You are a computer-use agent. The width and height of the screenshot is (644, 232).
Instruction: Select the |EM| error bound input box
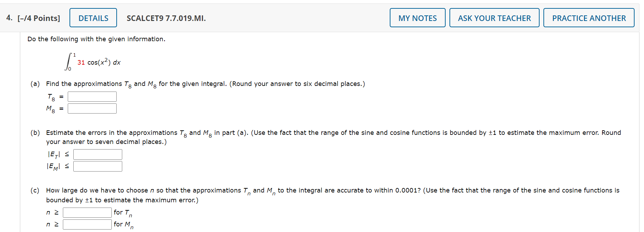[x=97, y=166]
